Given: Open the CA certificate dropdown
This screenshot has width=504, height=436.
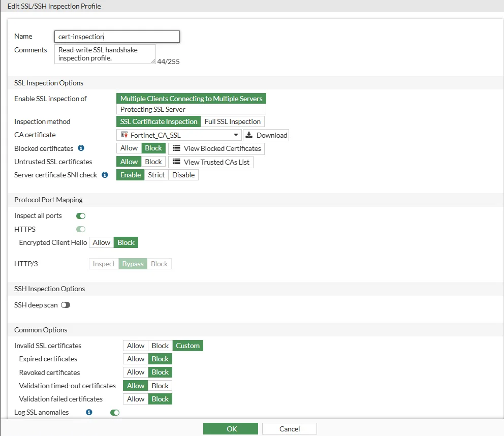Looking at the screenshot, I should point(179,135).
